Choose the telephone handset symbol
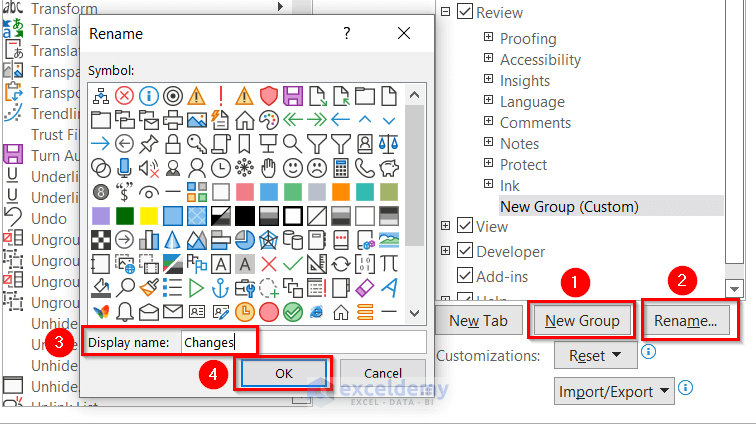Viewport: 756px width, 424px height. click(364, 168)
